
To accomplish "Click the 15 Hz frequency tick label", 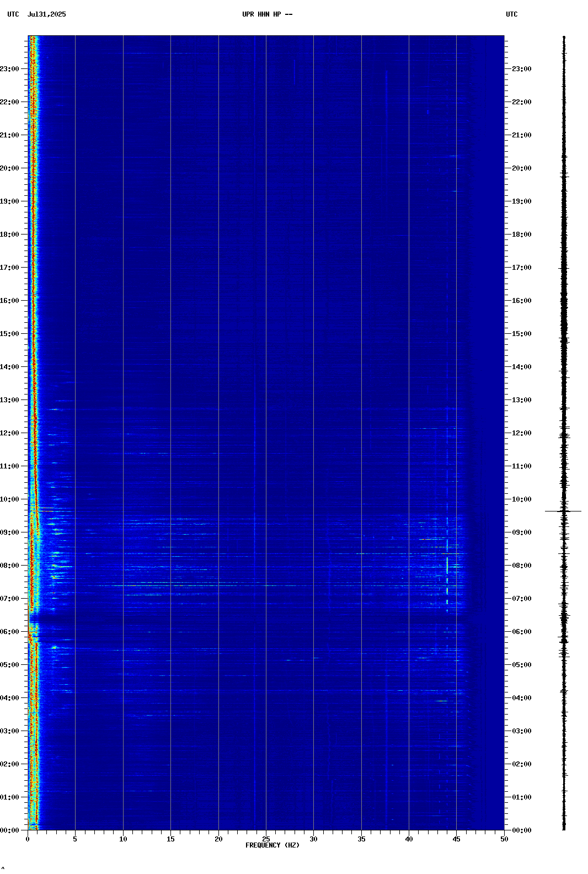I will tap(170, 839).
